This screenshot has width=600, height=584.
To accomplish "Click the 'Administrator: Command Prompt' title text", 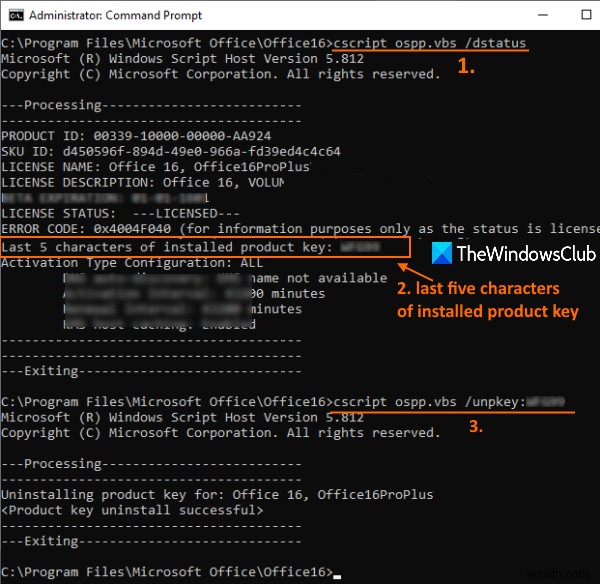I will coord(115,15).
